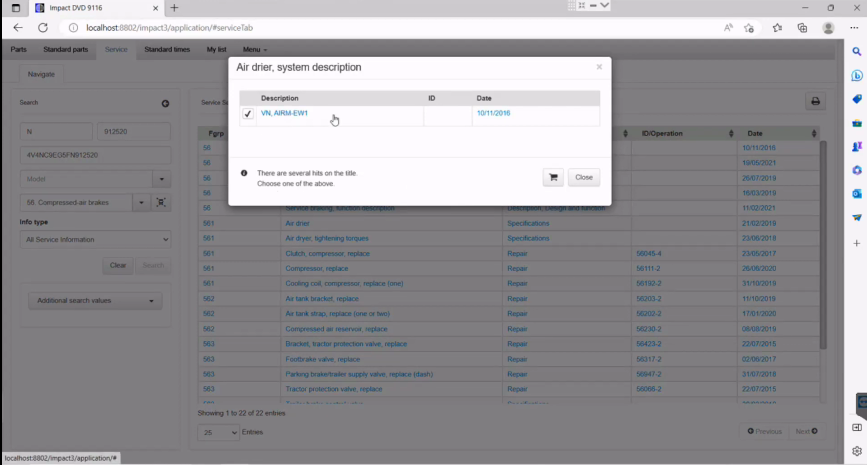Screen dimensions: 867x465
Task: Click the plus icon beside Search
Action: click(165, 103)
